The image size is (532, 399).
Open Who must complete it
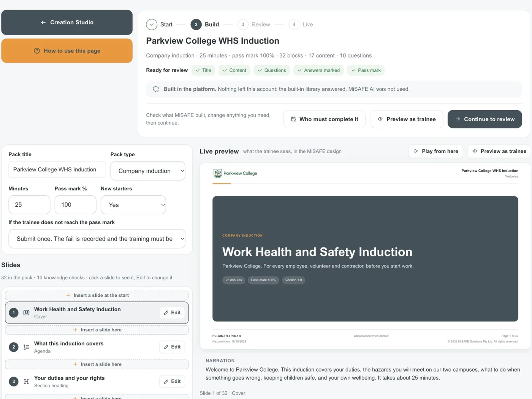pos(324,119)
